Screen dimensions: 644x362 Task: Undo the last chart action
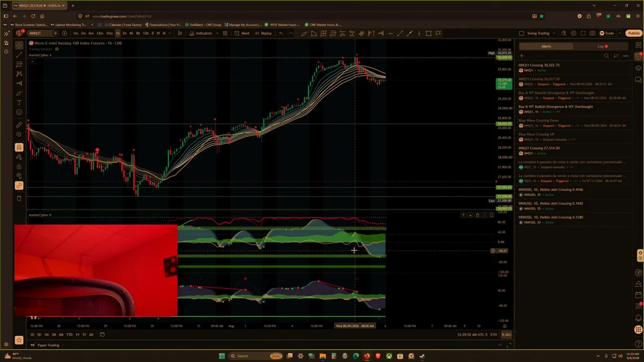(281, 33)
